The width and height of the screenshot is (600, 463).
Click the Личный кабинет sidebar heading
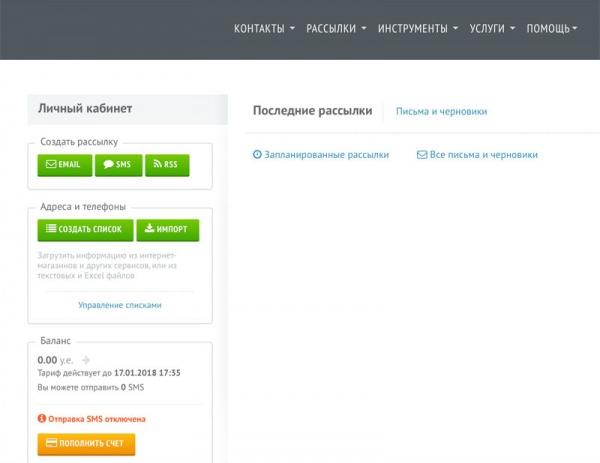pyautogui.click(x=85, y=109)
